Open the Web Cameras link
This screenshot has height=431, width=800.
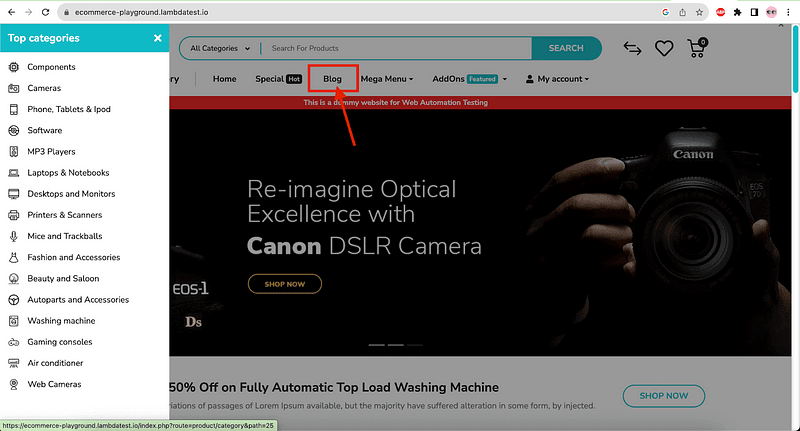54,385
